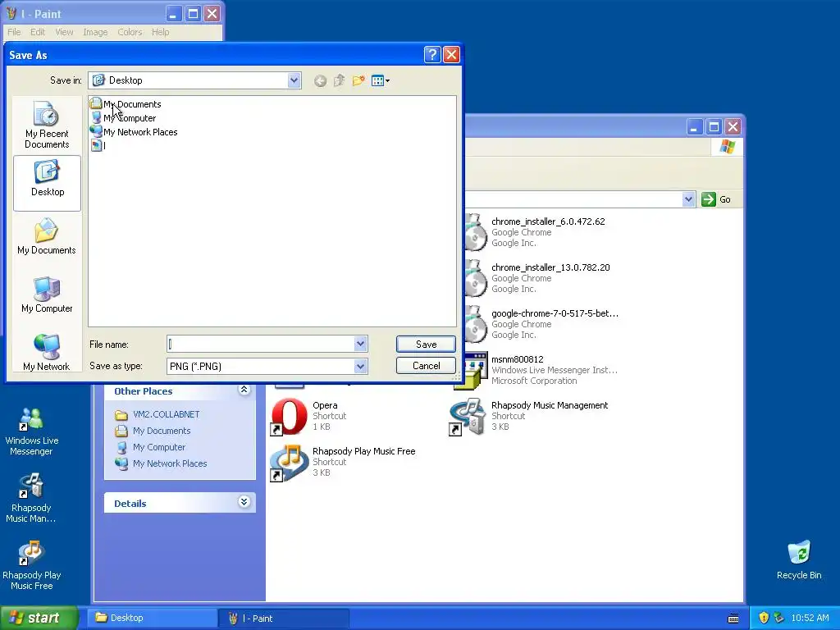The width and height of the screenshot is (840, 630).
Task: Click the Save As help question button
Action: tap(432, 55)
